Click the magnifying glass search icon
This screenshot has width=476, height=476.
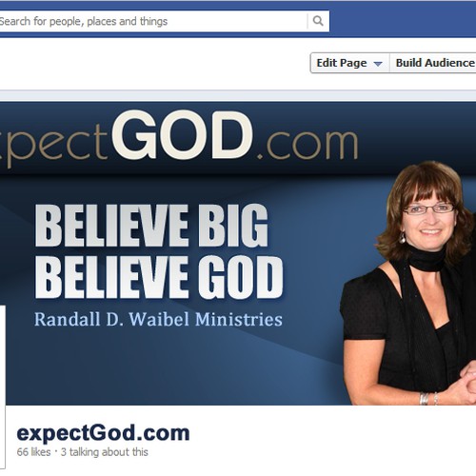point(318,21)
